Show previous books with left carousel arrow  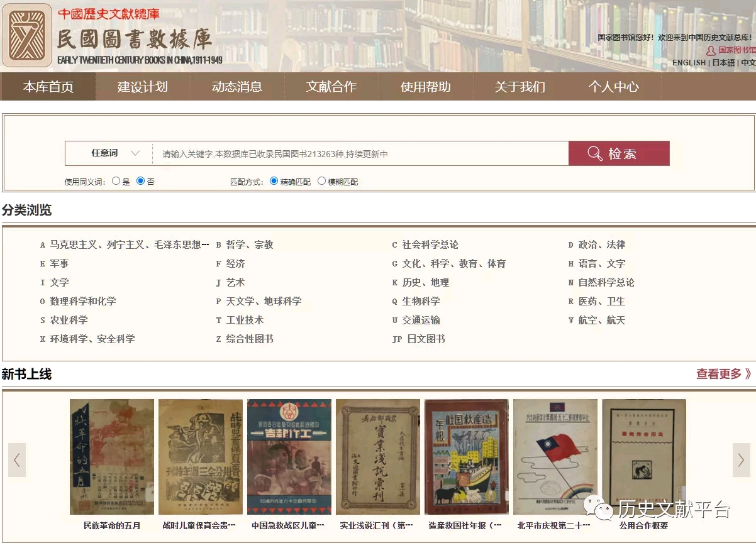[17, 460]
